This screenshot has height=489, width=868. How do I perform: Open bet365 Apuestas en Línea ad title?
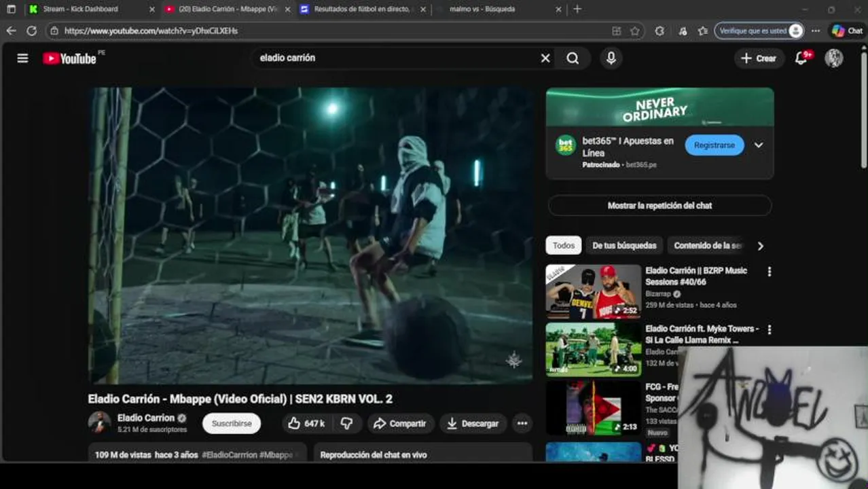(628, 147)
